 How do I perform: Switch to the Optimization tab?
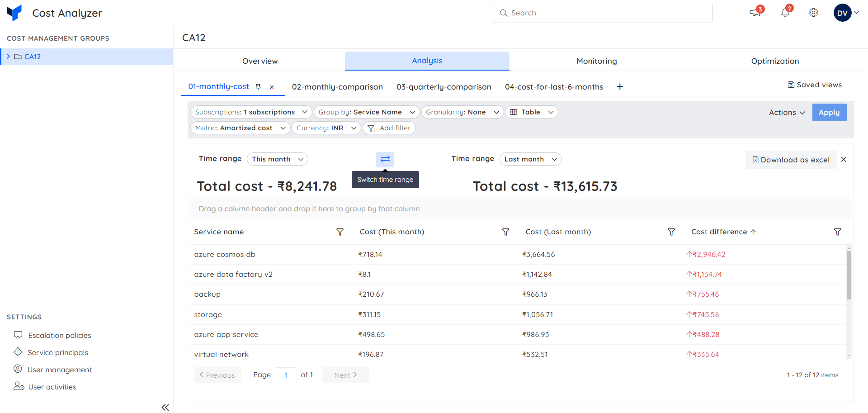click(x=775, y=61)
